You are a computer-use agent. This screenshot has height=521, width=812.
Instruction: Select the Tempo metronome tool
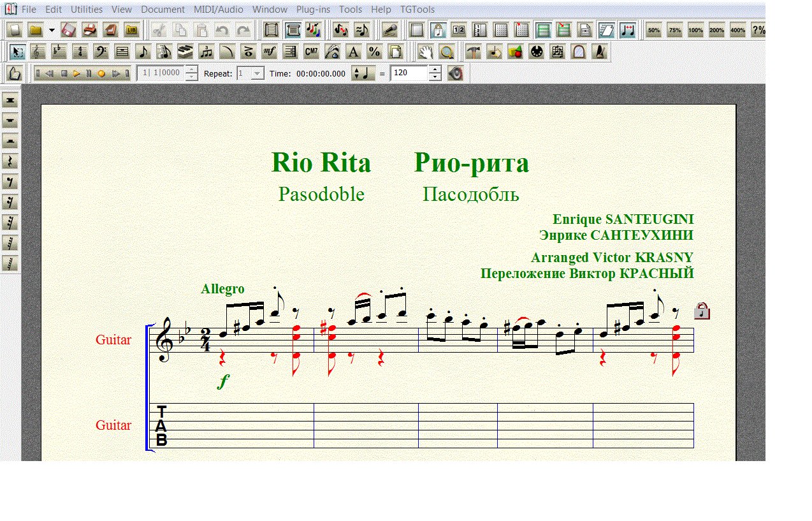point(600,52)
